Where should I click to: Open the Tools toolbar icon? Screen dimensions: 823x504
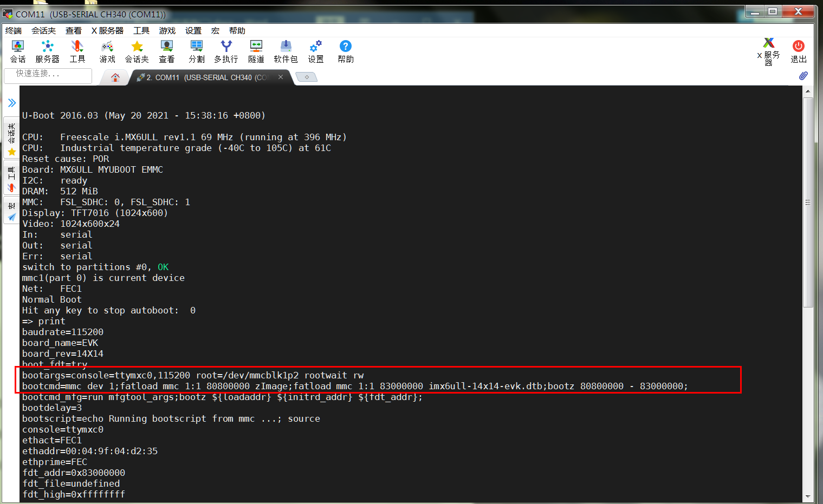[x=77, y=51]
